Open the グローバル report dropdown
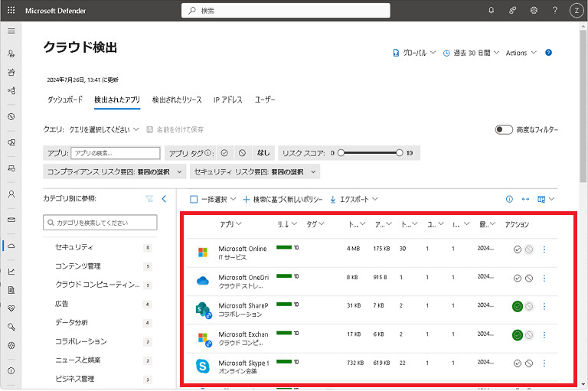Image resolution: width=588 pixels, height=391 pixels. pyautogui.click(x=414, y=53)
